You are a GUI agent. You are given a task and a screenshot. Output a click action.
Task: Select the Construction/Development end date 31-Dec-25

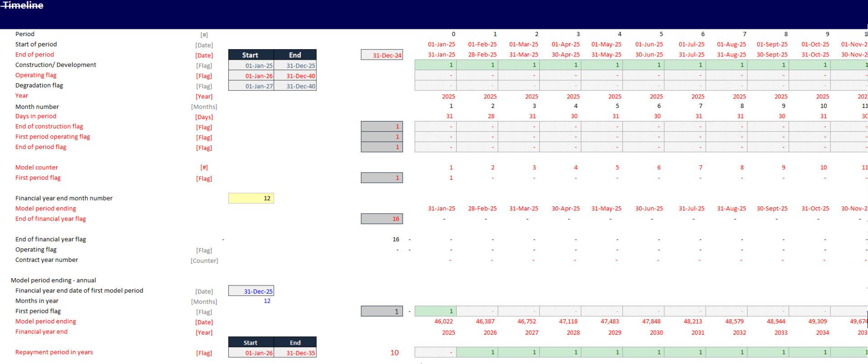pos(295,65)
